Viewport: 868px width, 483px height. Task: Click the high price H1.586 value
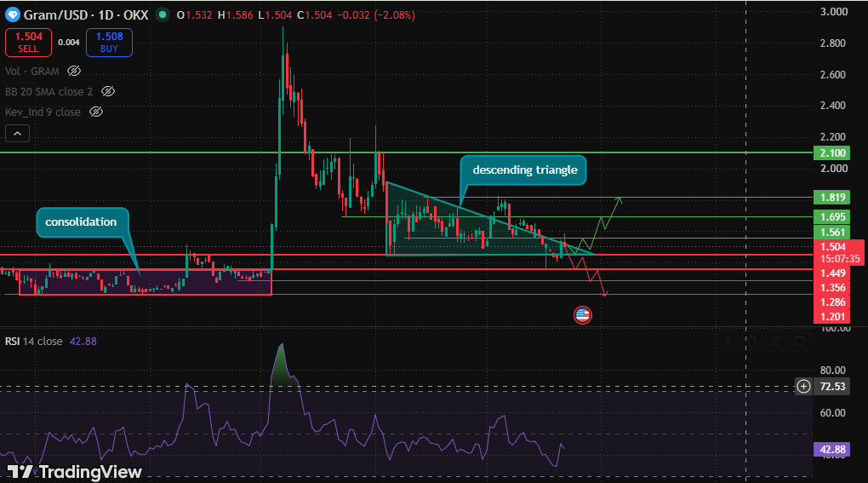click(235, 15)
